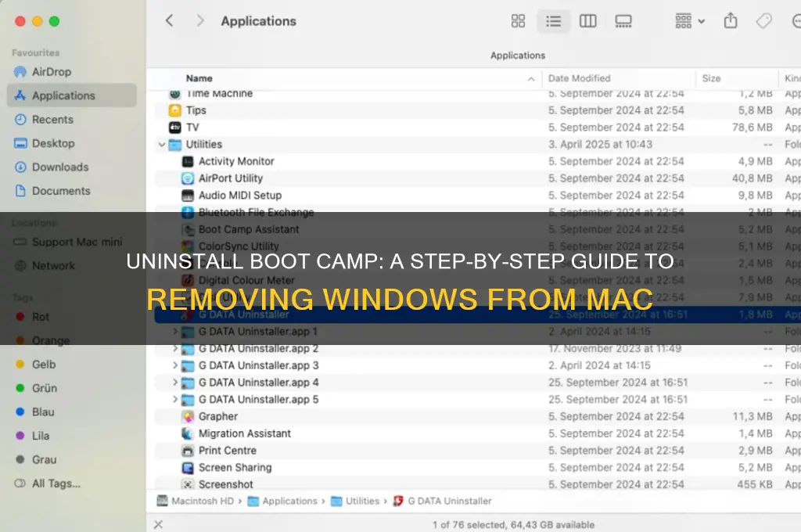Viewport: 801px width, 532px height.
Task: Open All Tags in the sidebar
Action: point(47,483)
